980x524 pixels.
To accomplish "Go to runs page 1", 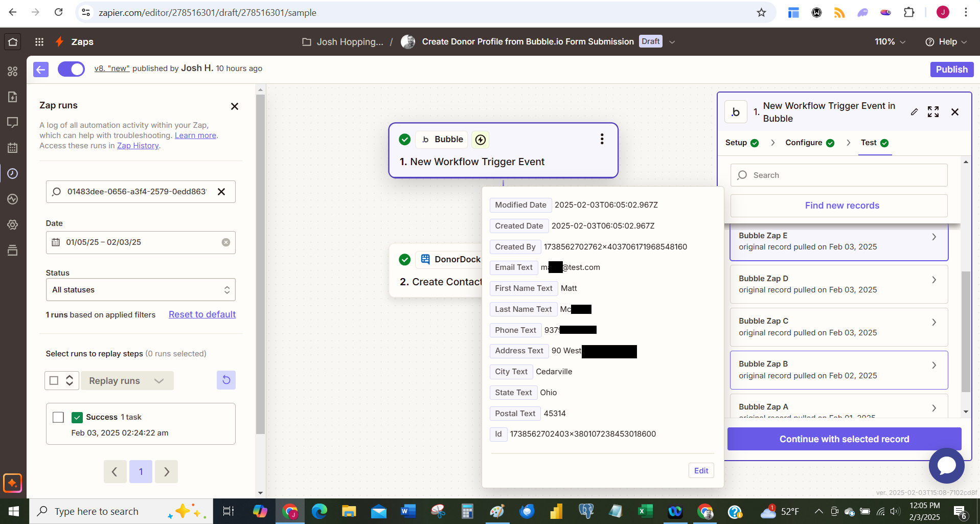I will (141, 471).
